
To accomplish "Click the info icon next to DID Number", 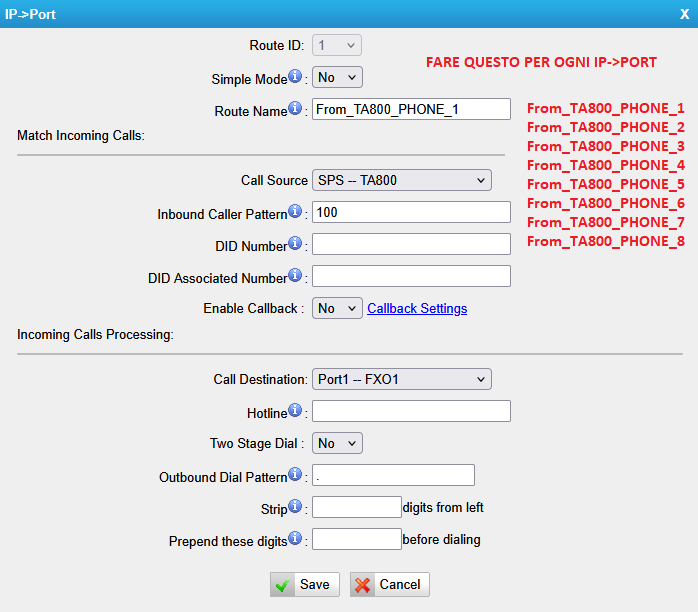I will [296, 244].
